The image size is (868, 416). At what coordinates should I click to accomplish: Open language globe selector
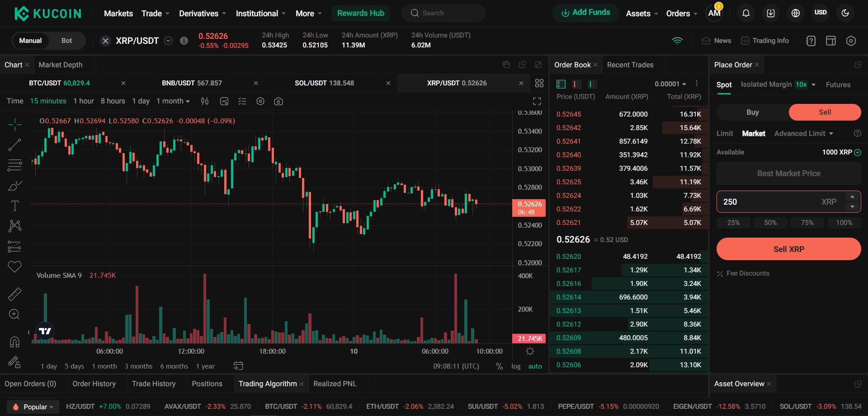click(796, 13)
